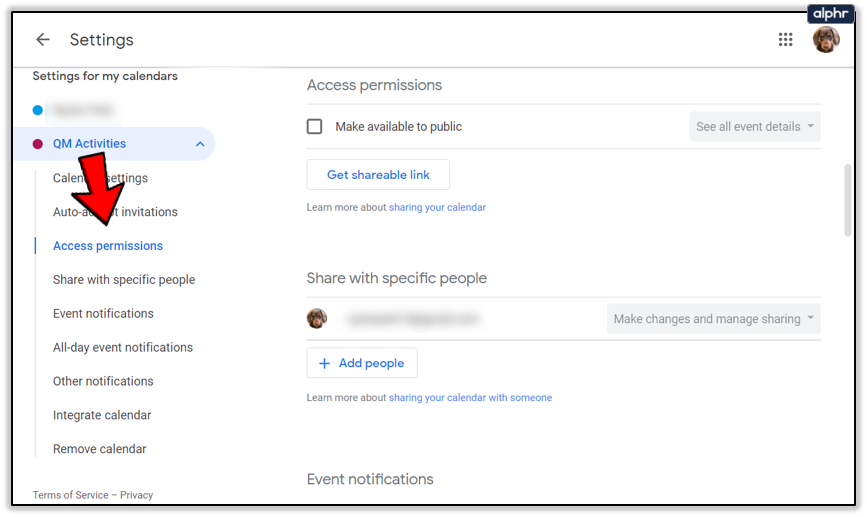Select Integrate calendar in sidebar
The width and height of the screenshot is (867, 517).
coord(102,415)
